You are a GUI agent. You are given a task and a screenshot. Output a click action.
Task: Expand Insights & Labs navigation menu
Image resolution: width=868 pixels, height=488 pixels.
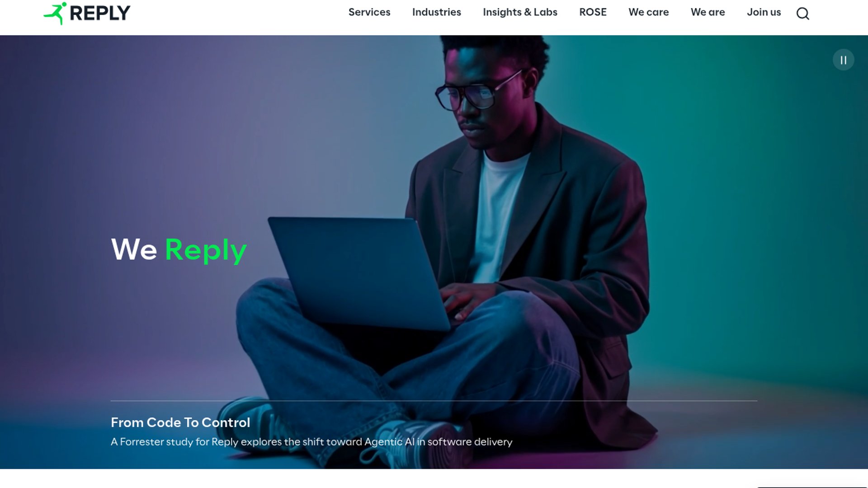pyautogui.click(x=520, y=12)
